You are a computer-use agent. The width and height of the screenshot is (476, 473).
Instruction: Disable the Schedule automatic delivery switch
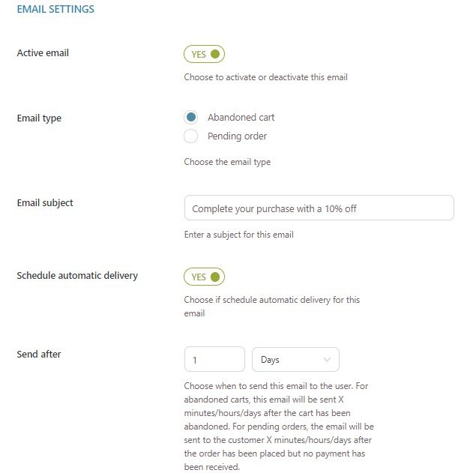(204, 277)
